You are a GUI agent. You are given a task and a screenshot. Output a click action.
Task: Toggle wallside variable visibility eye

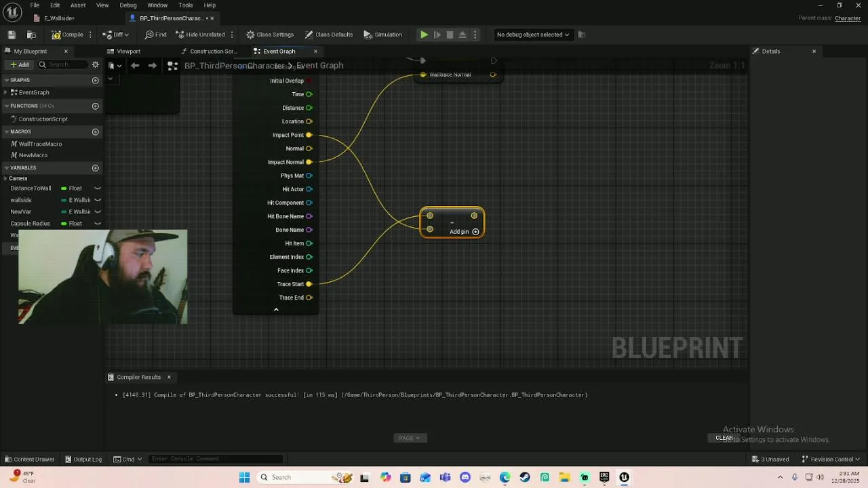[98, 200]
